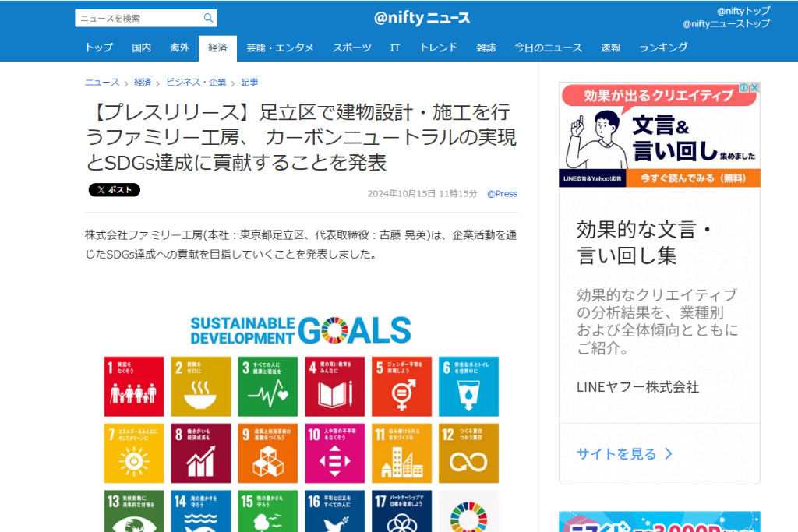
Task: Click the 記事 breadcrumb link
Action: [249, 83]
